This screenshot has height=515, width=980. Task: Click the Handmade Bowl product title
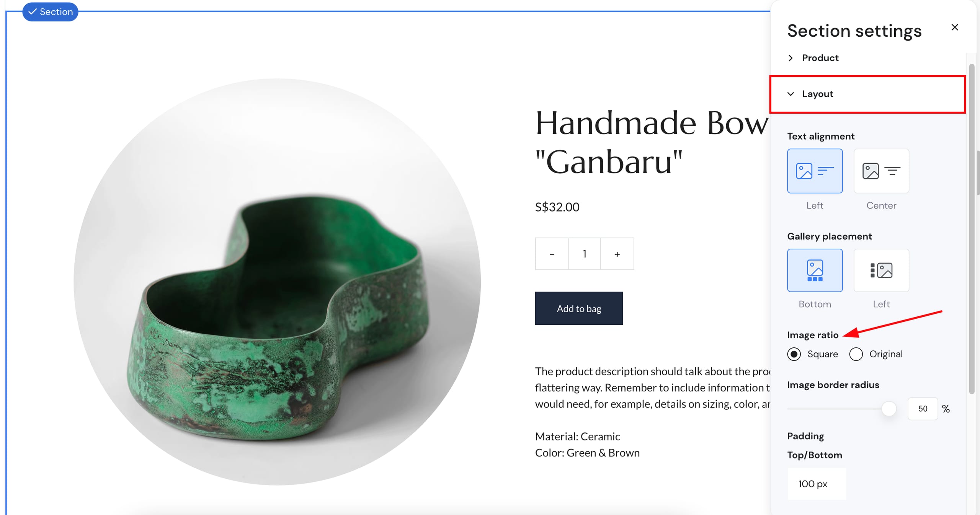click(x=652, y=142)
